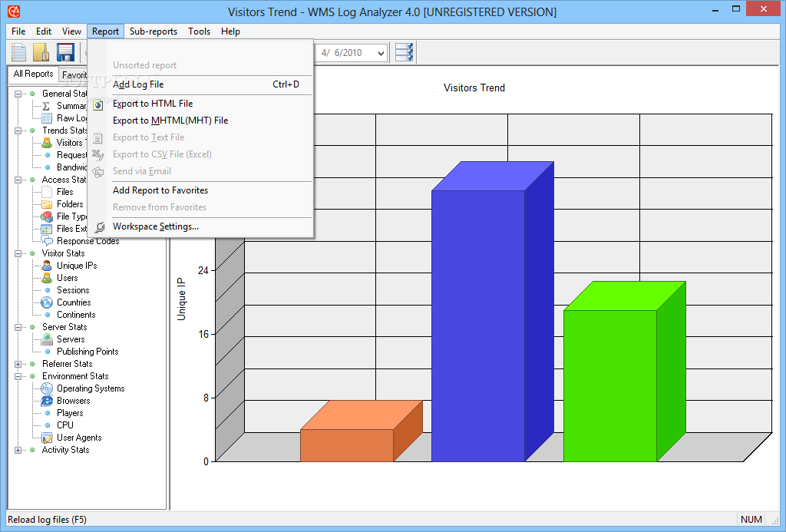This screenshot has width=786, height=532.
Task: Expand the Activity Stats tree node
Action: coord(18,450)
